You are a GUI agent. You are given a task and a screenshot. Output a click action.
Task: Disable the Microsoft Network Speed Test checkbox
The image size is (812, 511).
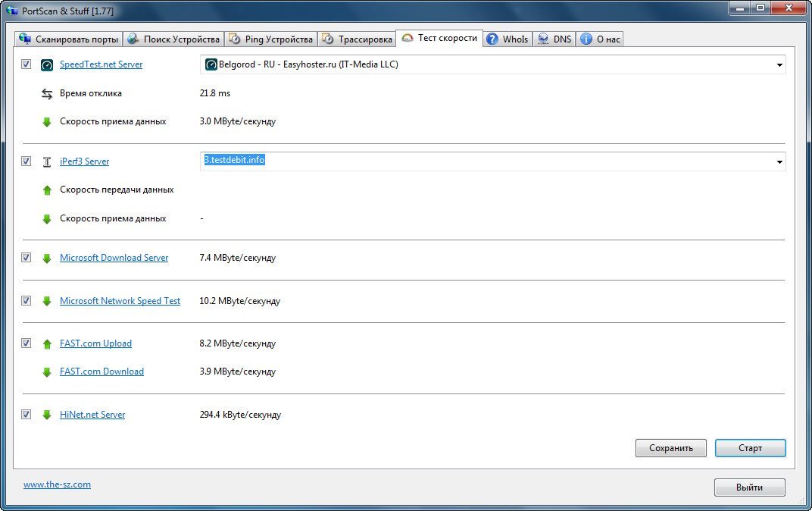click(x=26, y=300)
